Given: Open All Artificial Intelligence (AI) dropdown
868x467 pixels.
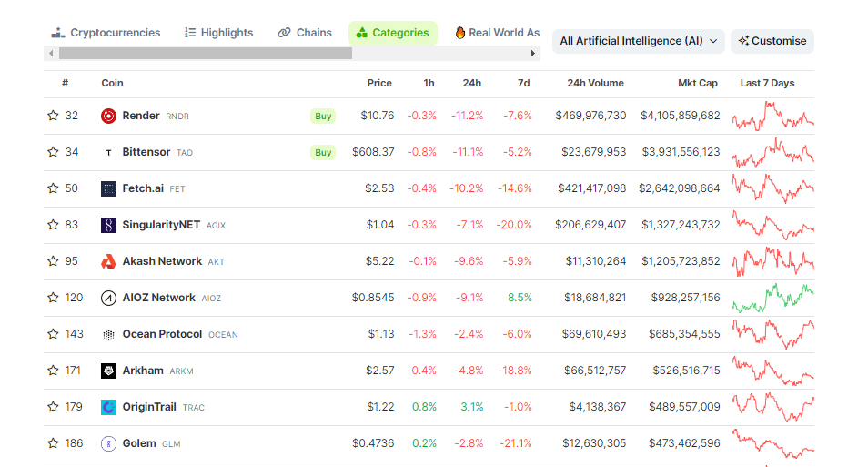Looking at the screenshot, I should pos(639,41).
